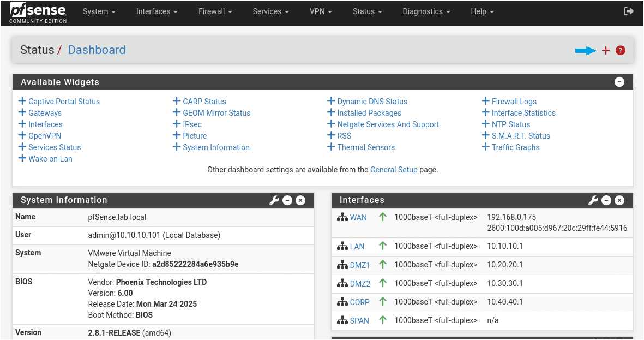
Task: Minimize the Interfaces widget
Action: click(x=606, y=200)
